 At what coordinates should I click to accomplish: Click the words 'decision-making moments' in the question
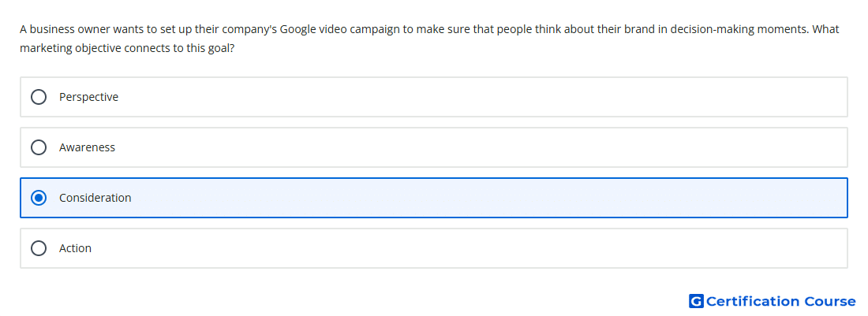point(739,29)
